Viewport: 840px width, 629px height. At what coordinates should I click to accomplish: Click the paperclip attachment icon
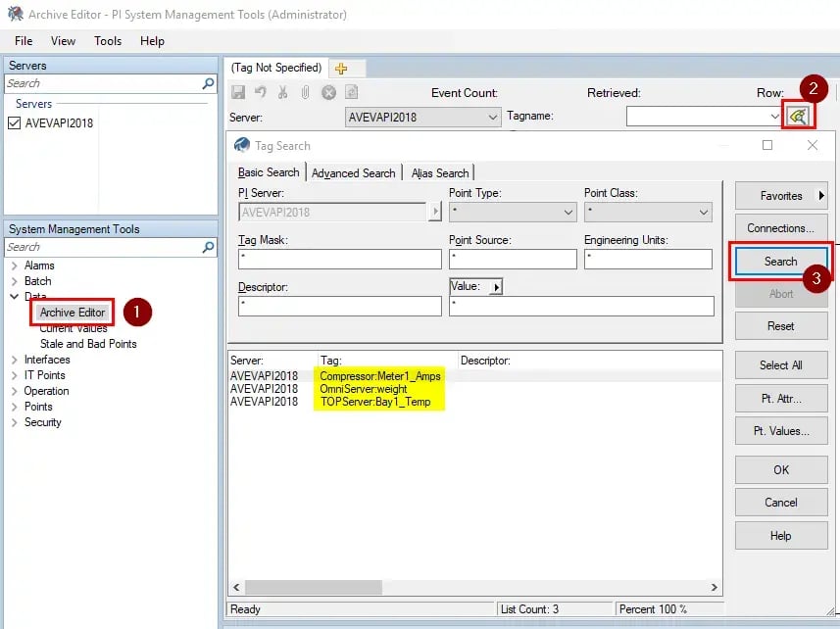point(306,92)
